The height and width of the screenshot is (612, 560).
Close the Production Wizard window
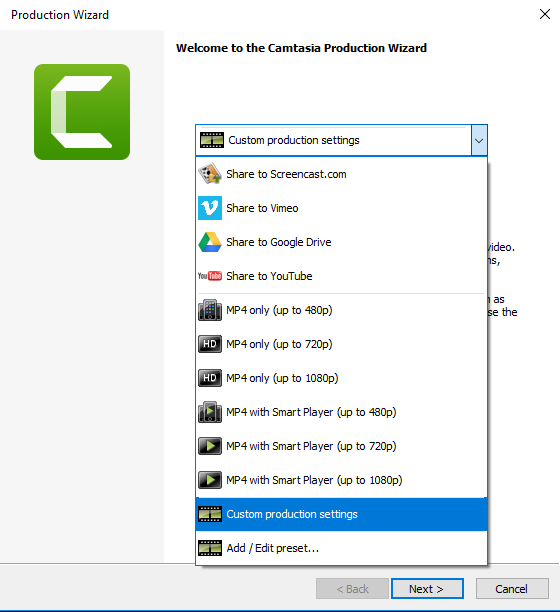pyautogui.click(x=545, y=14)
